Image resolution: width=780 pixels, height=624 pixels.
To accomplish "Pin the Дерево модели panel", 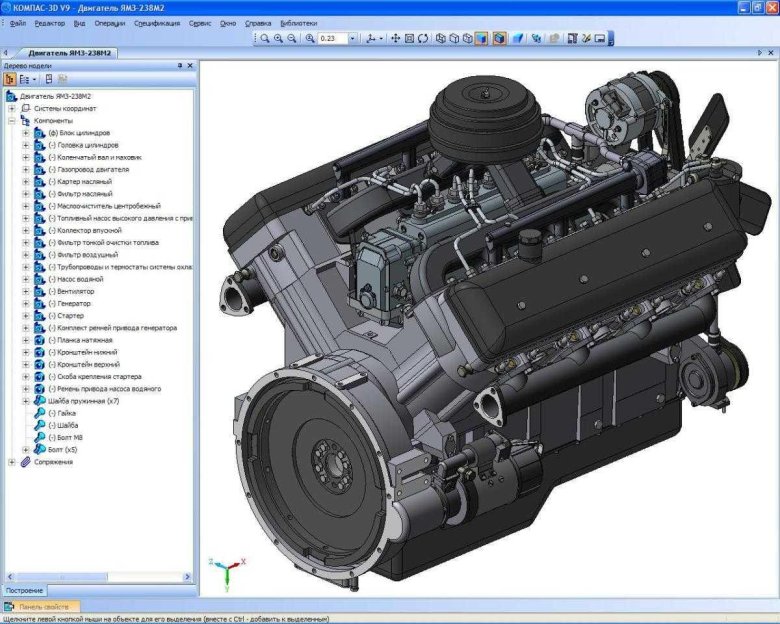I will click(x=180, y=65).
